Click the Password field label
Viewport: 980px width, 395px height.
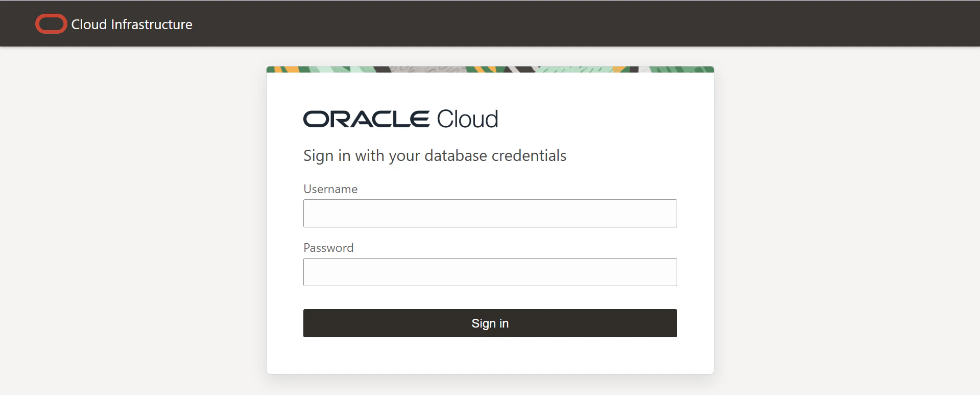point(328,248)
